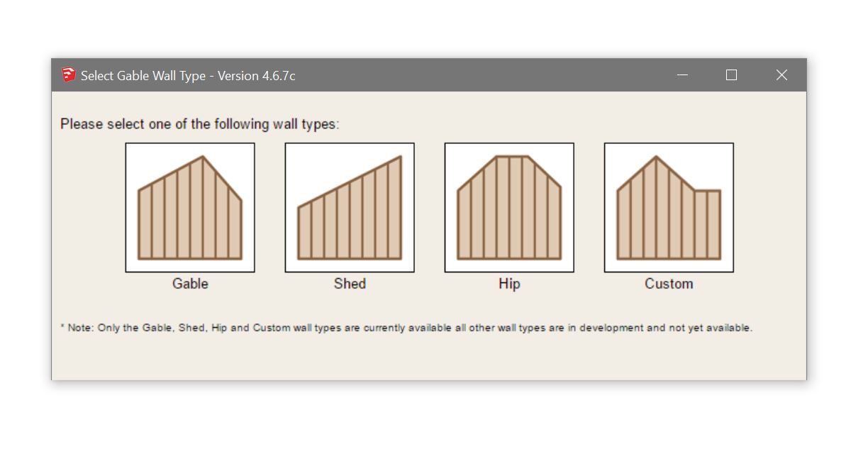Click the Gable label under the first image

(190, 284)
